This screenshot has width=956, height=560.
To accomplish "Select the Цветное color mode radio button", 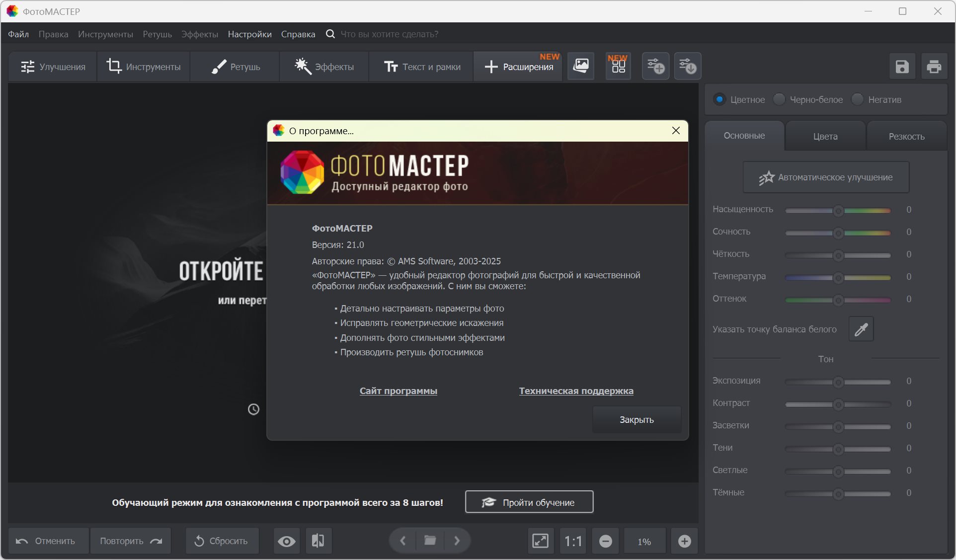I will point(719,99).
